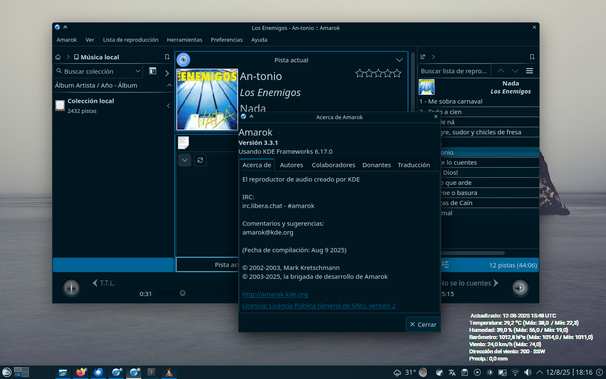Click the play/pause button in main toolbar
Screen dimensions: 606x379
(x=71, y=287)
